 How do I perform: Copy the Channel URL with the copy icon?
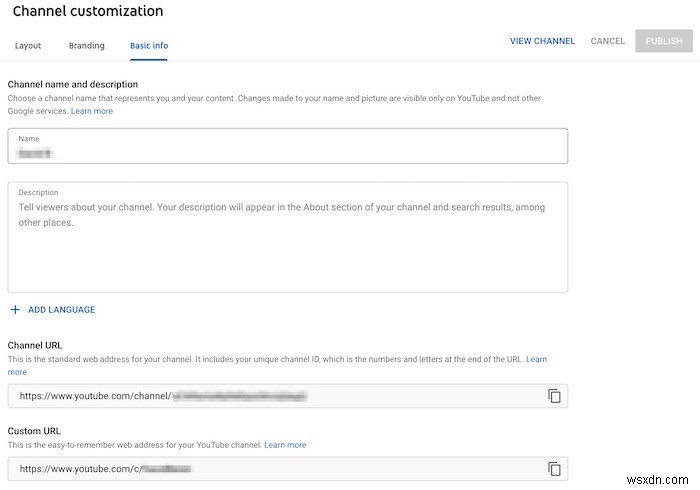[x=554, y=396]
